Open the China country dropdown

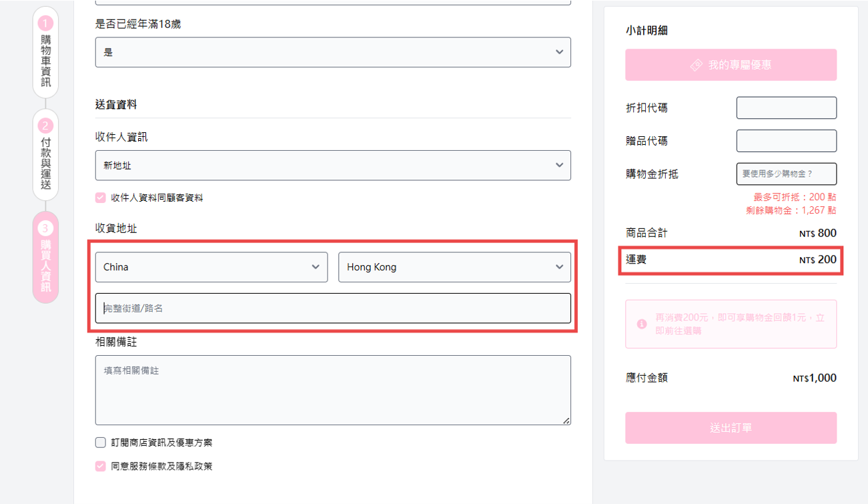[x=211, y=267]
